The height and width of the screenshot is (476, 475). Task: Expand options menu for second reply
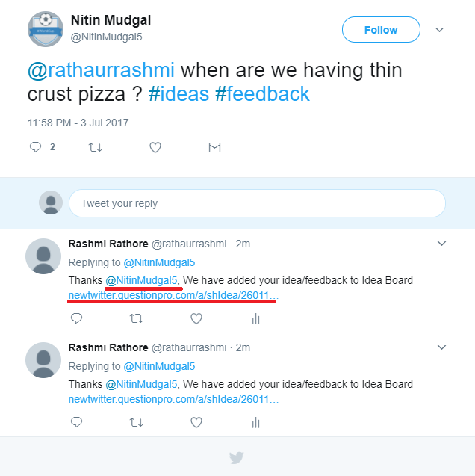tap(441, 347)
